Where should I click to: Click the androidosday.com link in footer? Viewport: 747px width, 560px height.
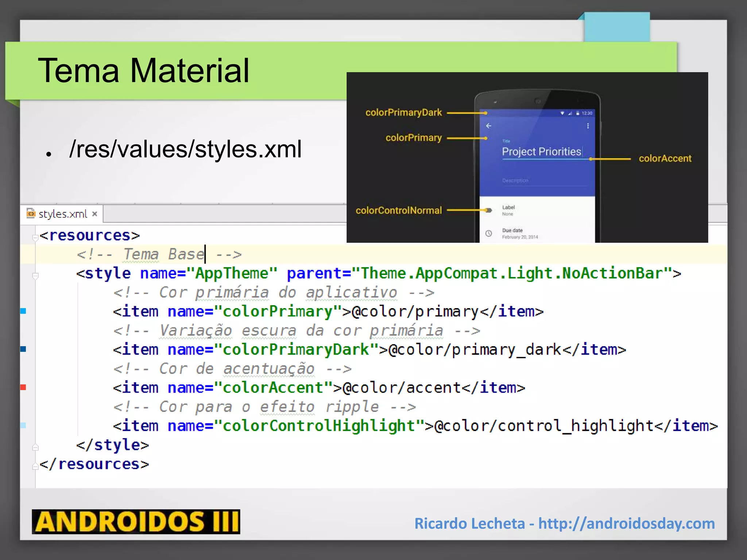coord(626,524)
